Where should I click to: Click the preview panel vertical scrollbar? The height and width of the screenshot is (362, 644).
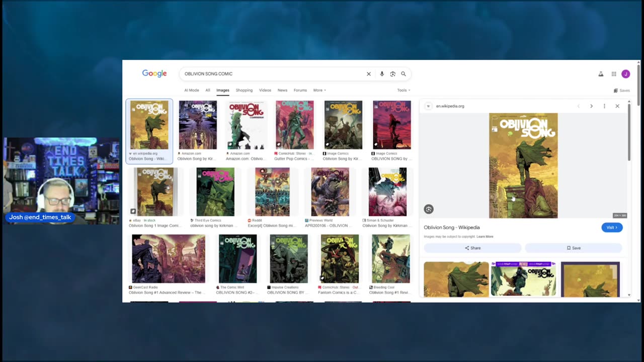click(629, 133)
